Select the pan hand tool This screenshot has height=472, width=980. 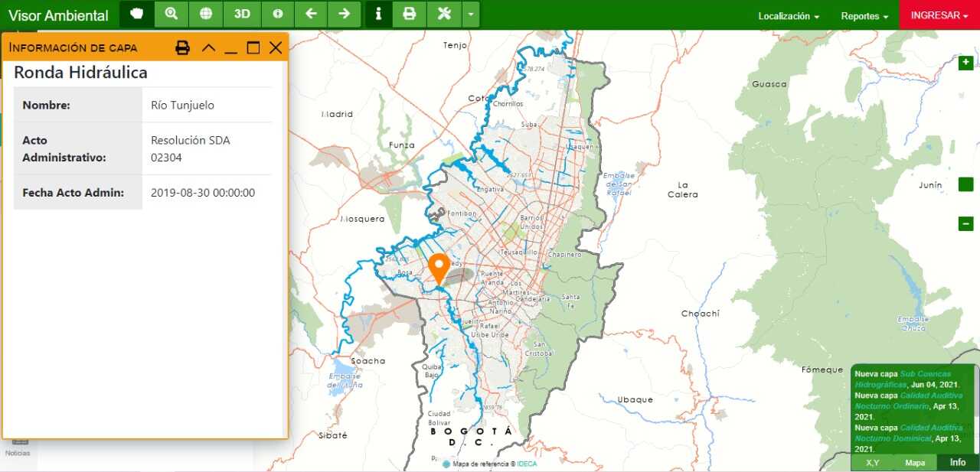pos(137,15)
